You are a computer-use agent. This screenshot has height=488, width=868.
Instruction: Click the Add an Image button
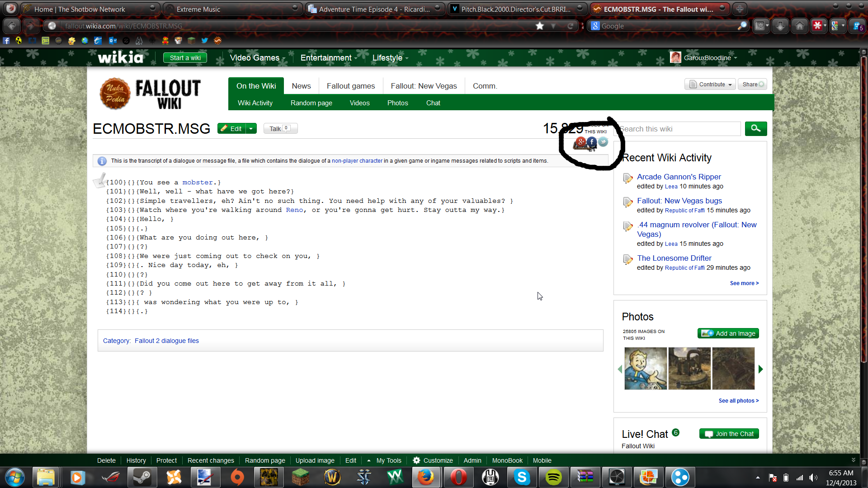tap(728, 333)
